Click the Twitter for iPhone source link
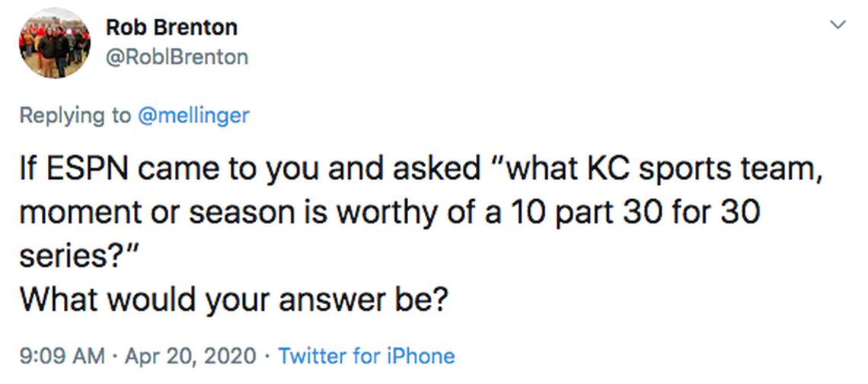Image resolution: width=868 pixels, height=384 pixels. (x=366, y=356)
